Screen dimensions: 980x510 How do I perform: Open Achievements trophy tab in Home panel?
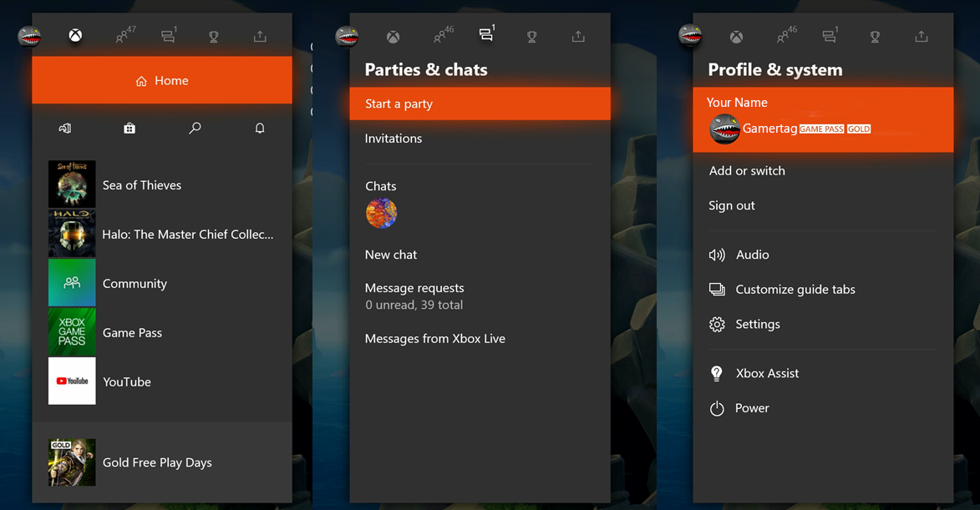(x=214, y=37)
